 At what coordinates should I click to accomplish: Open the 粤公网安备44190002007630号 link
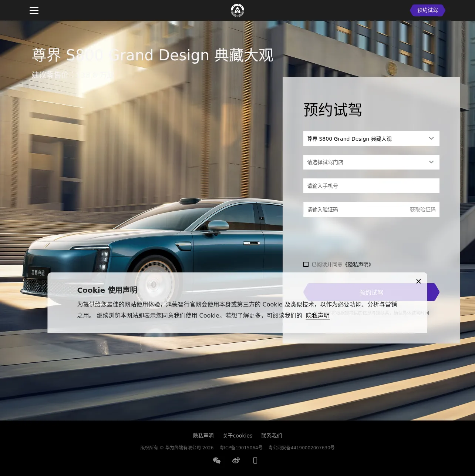tap(301, 447)
